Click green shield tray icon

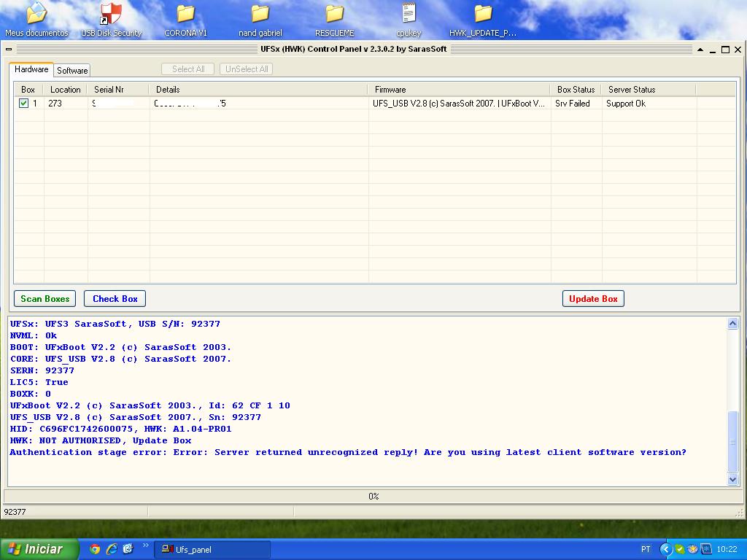pos(680,550)
